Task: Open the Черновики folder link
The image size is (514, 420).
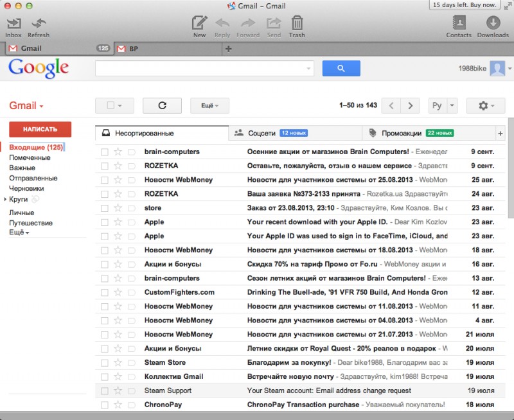Action: tap(26, 188)
